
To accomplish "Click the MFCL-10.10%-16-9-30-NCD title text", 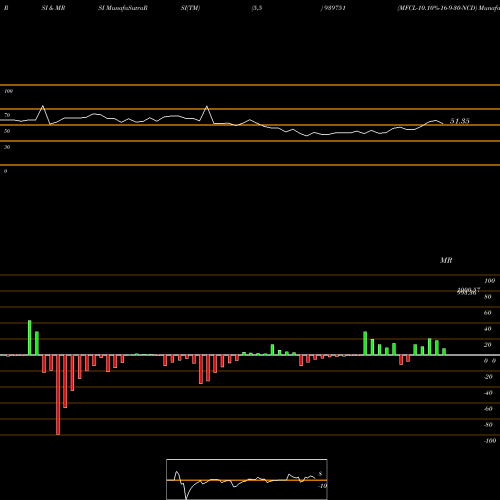I will [438, 8].
